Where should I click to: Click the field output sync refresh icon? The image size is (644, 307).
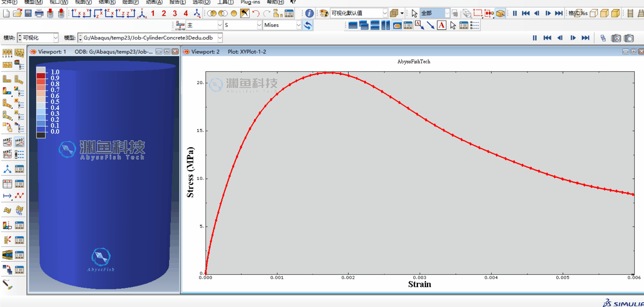click(308, 25)
